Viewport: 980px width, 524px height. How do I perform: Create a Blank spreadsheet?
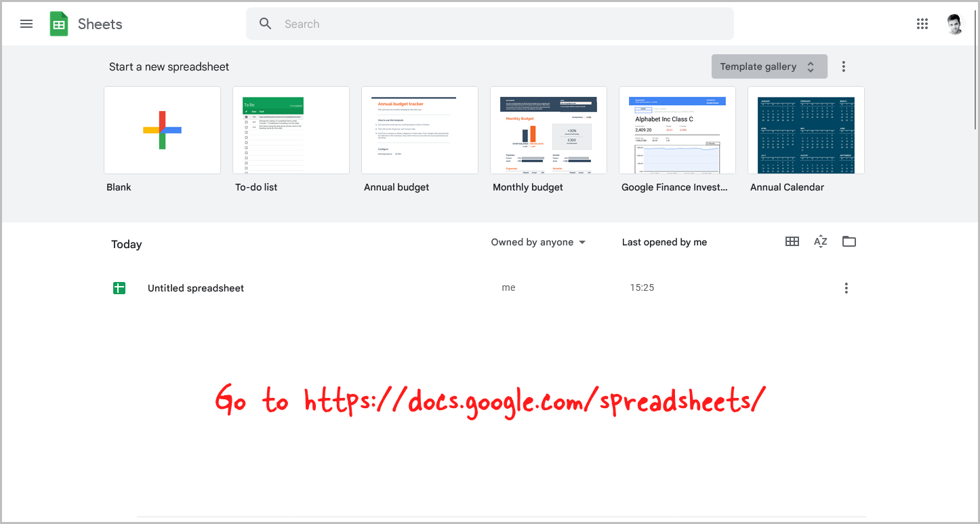pos(162,130)
